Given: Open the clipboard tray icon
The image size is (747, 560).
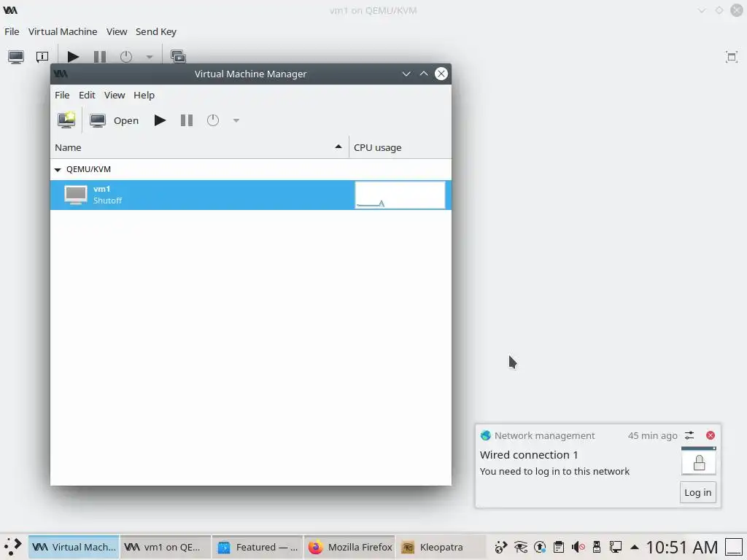Looking at the screenshot, I should point(559,547).
